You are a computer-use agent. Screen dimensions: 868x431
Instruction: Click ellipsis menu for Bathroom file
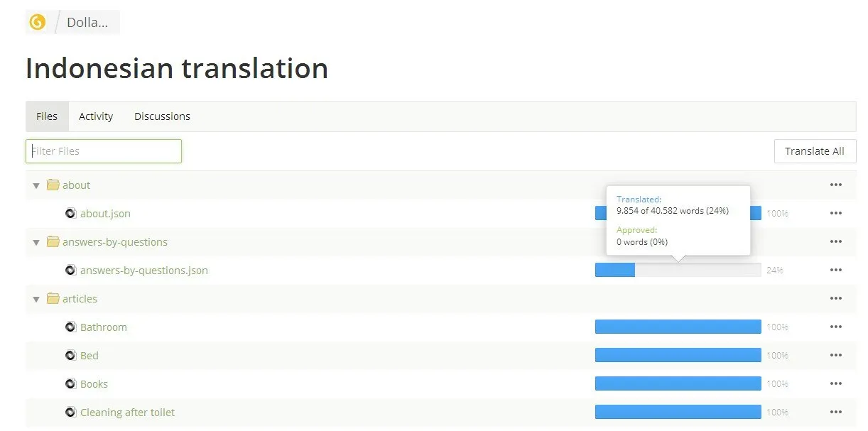835,327
